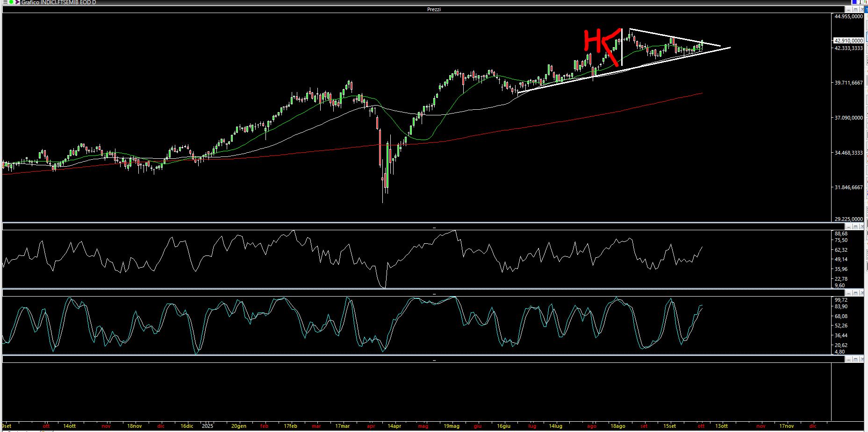
Task: Click the 16dic date on the time axis
Action: 187,426
